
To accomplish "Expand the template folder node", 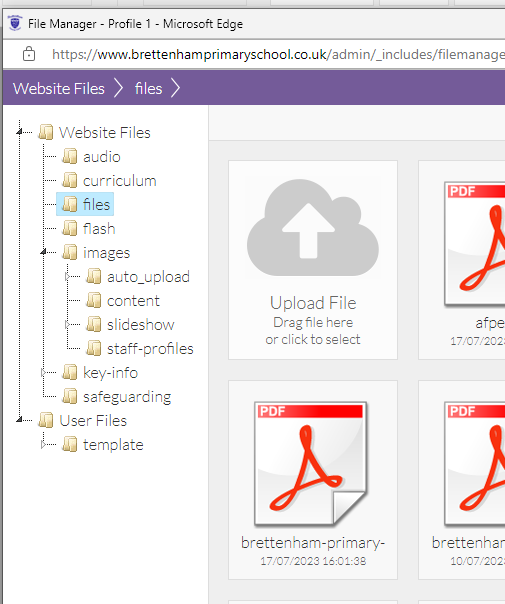I will coord(43,444).
